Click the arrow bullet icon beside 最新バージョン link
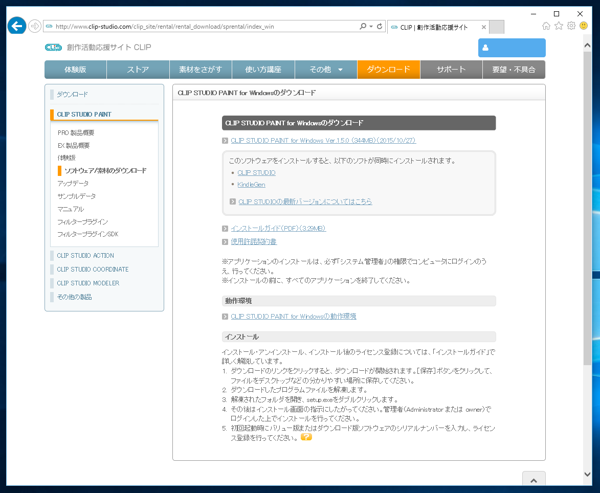The image size is (600, 493). pyautogui.click(x=233, y=202)
